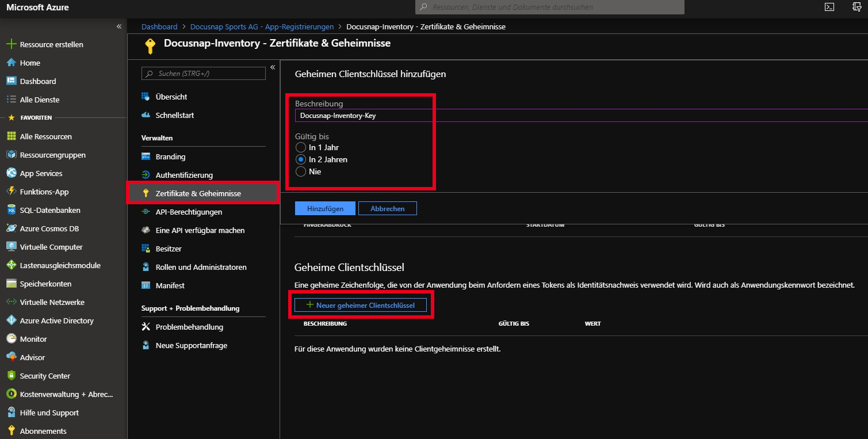
Task: Click the Monitor gauge icon
Action: pos(11,339)
